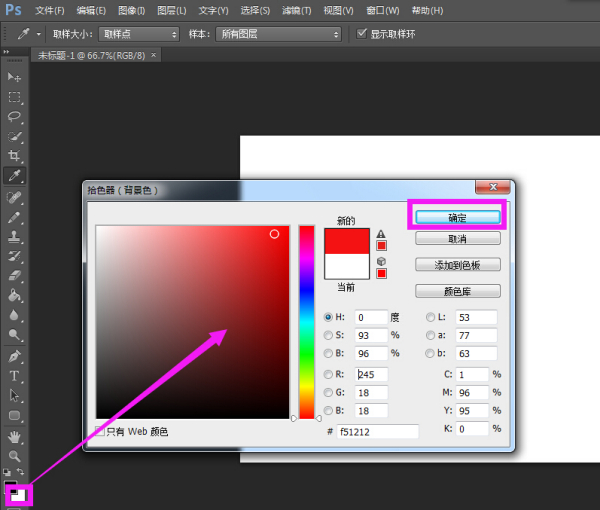600x510 pixels.
Task: Click the 确定 button
Action: [458, 218]
